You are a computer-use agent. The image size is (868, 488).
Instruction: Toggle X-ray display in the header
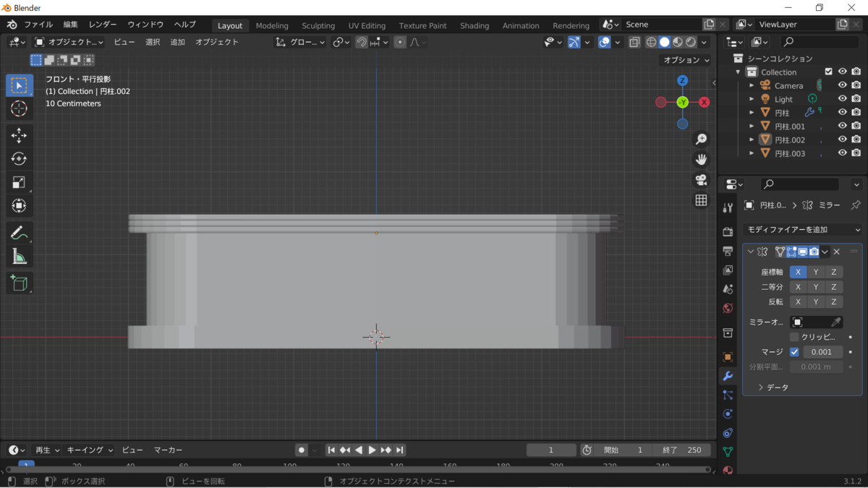coord(634,42)
